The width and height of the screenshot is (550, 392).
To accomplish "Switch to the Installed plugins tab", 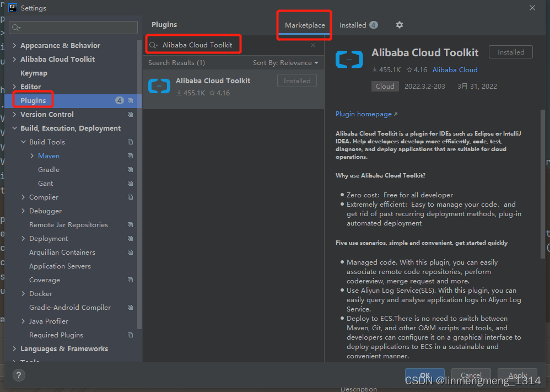I will (x=358, y=25).
